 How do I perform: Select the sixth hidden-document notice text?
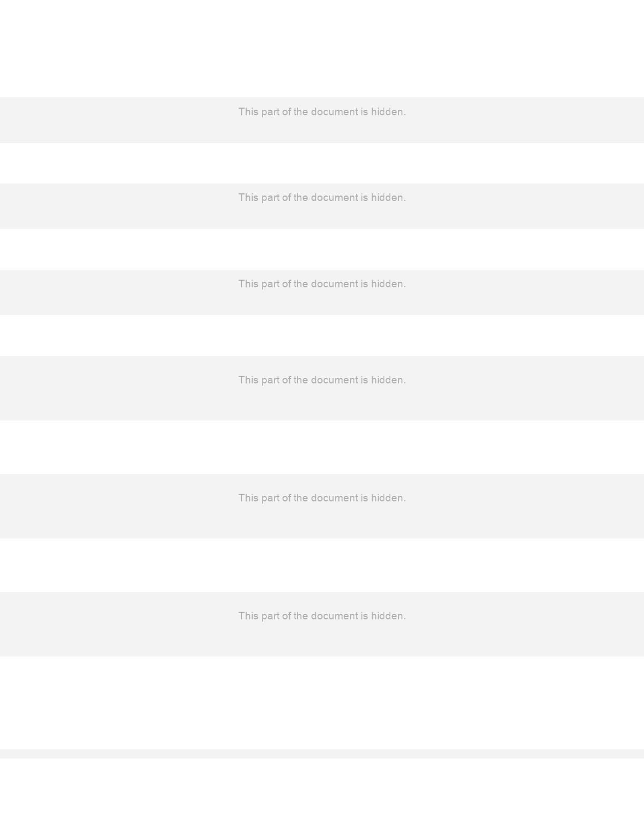(322, 616)
